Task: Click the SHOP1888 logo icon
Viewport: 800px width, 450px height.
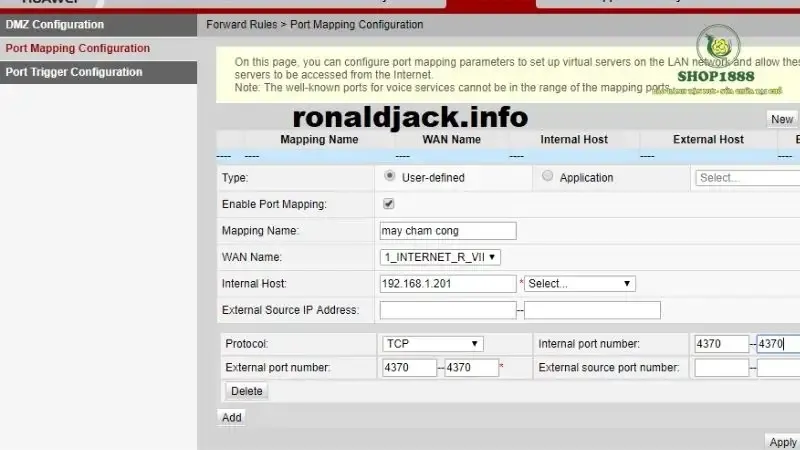Action: (x=717, y=46)
